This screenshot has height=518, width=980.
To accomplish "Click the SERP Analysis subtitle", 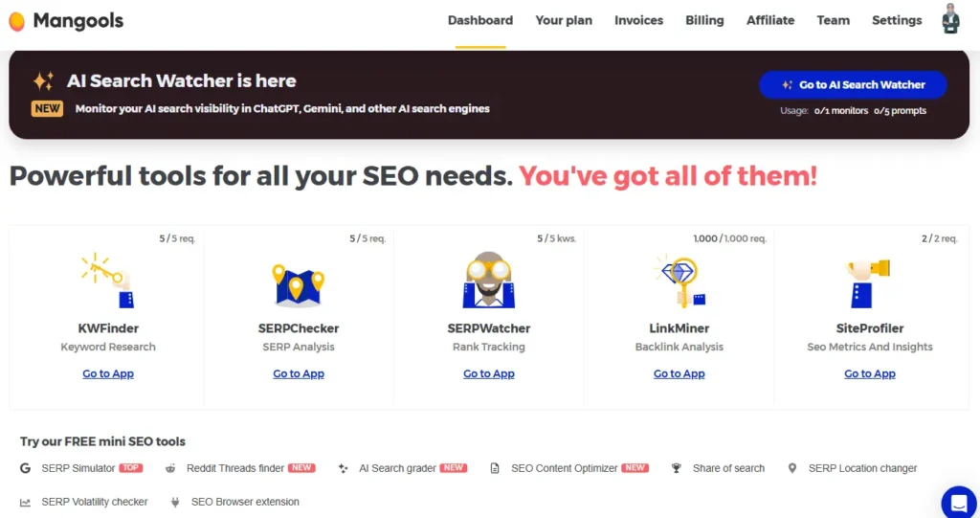I will click(x=299, y=347).
